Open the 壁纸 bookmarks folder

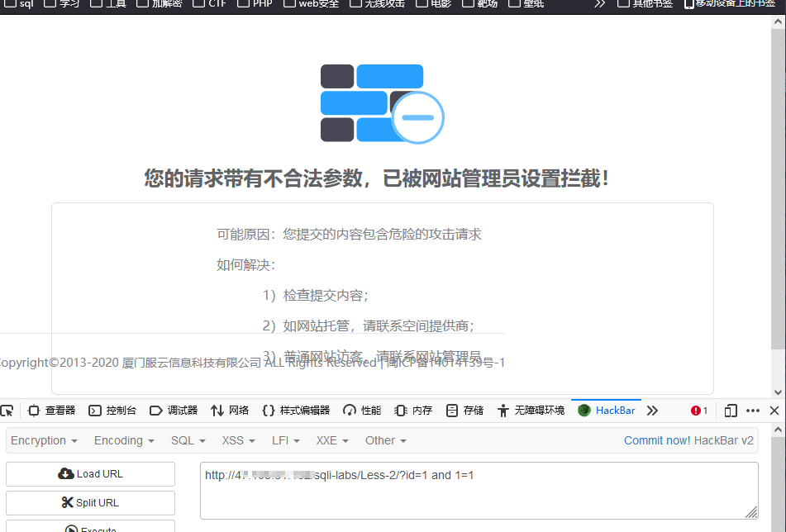pos(526,3)
